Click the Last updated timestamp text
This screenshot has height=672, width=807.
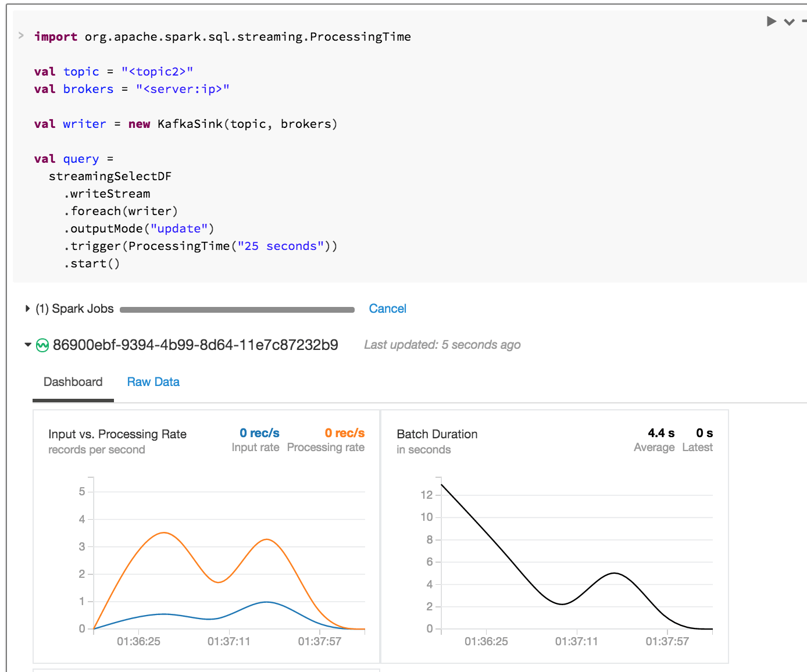click(x=442, y=345)
